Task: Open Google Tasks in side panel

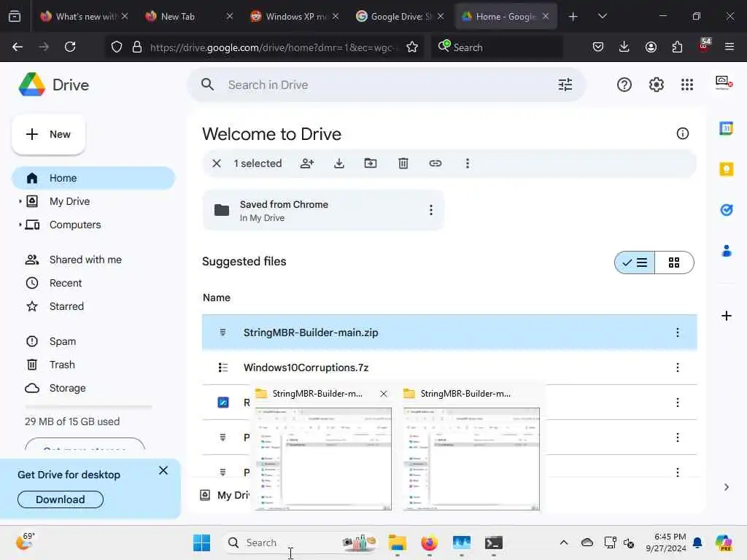Action: tap(726, 209)
